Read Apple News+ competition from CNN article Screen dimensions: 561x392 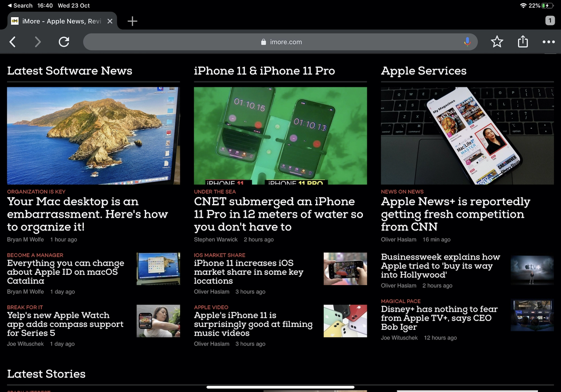point(456,214)
